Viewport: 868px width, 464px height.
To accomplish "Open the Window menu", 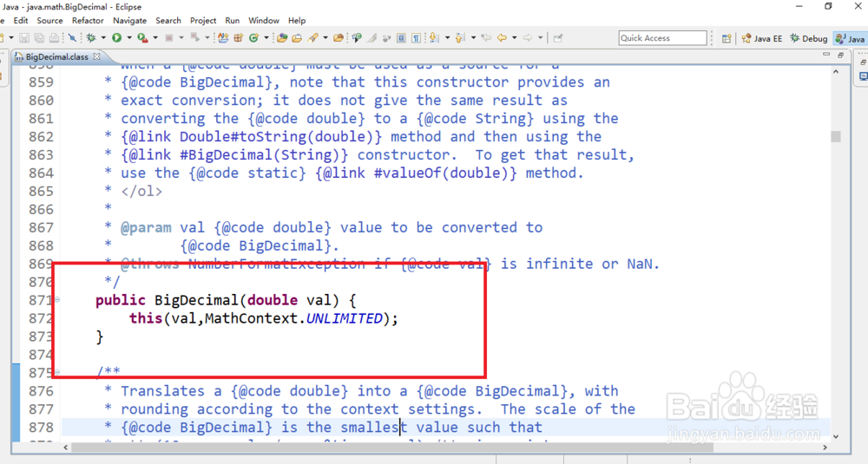I will [264, 21].
